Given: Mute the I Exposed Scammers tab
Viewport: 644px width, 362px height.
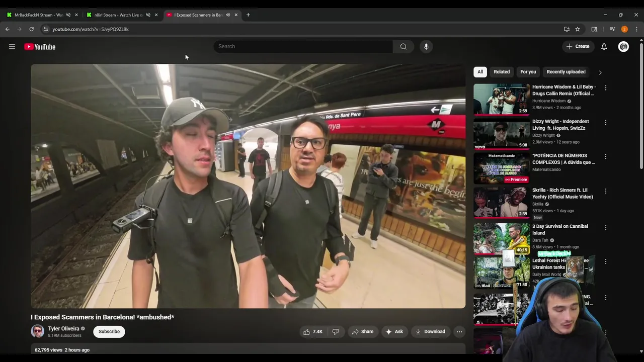Looking at the screenshot, I should (x=228, y=15).
